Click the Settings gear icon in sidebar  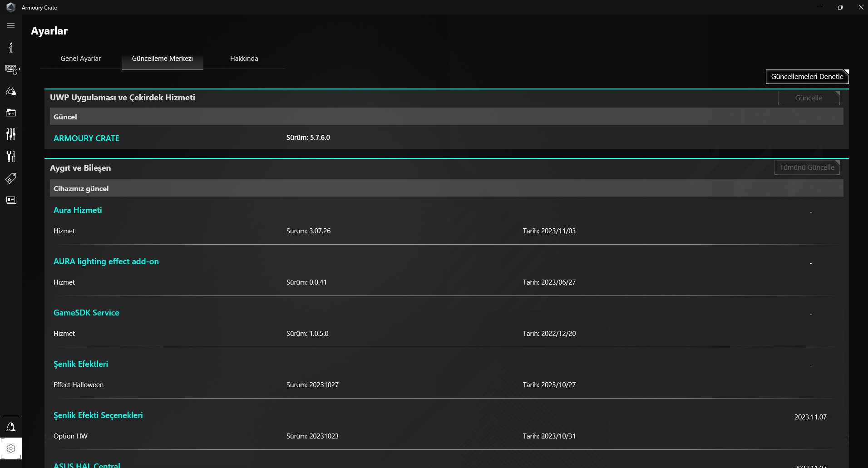tap(11, 448)
